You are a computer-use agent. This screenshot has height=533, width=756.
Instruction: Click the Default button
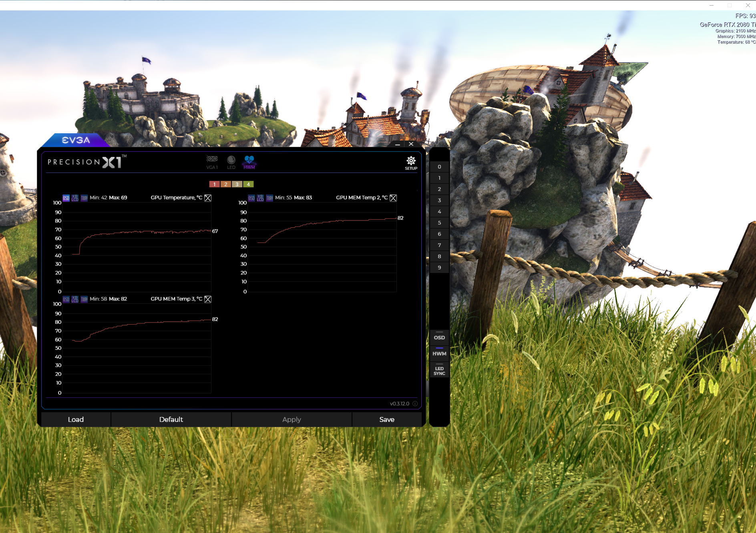(171, 419)
